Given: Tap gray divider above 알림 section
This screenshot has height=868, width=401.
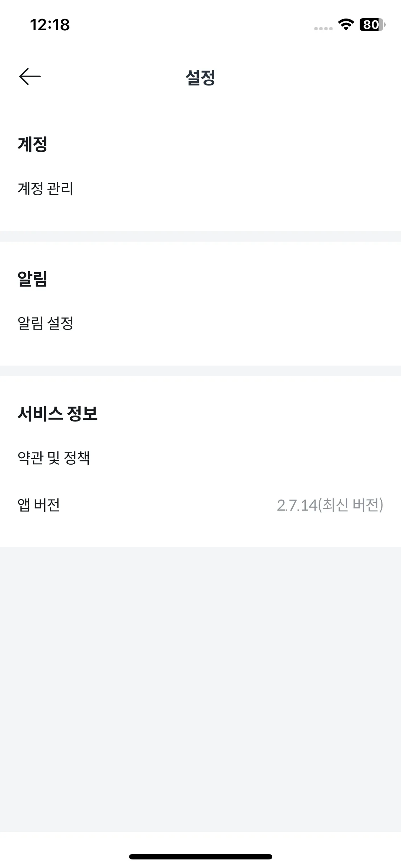Looking at the screenshot, I should click(x=200, y=236).
